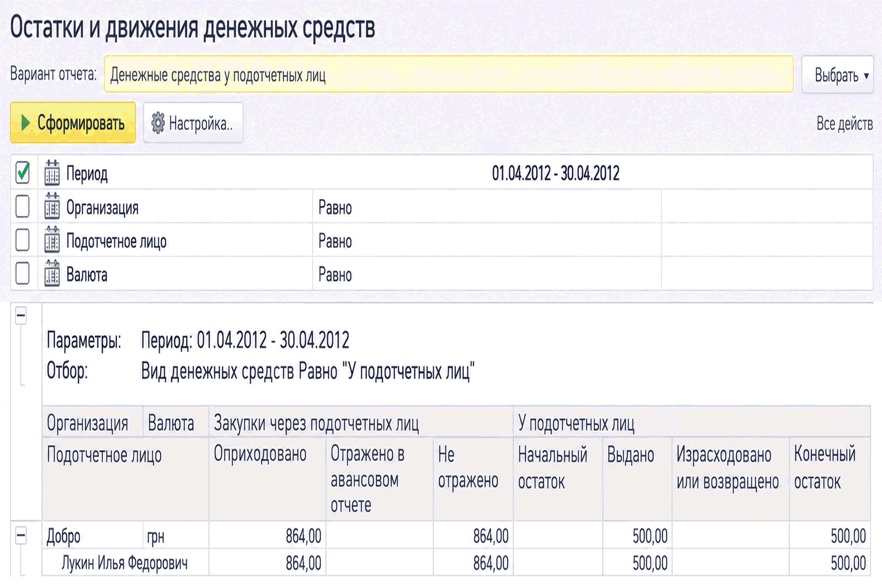Generate the report with the Сформировать button
882x588 pixels.
(x=73, y=123)
